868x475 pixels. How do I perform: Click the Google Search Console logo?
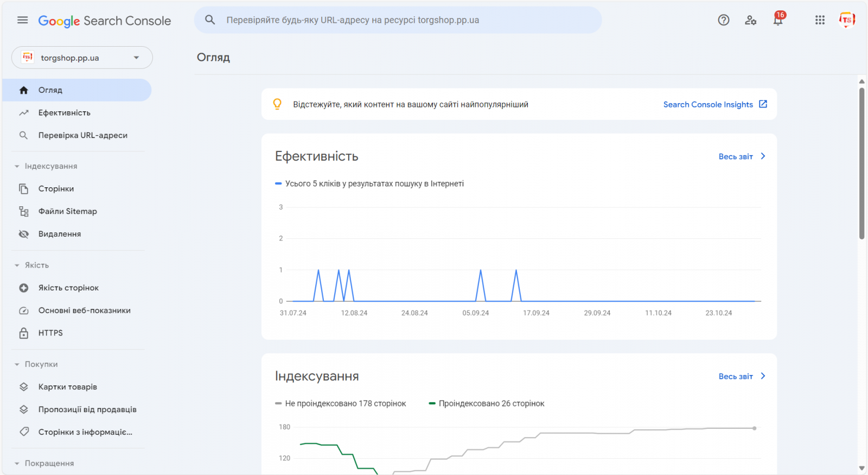(x=104, y=21)
